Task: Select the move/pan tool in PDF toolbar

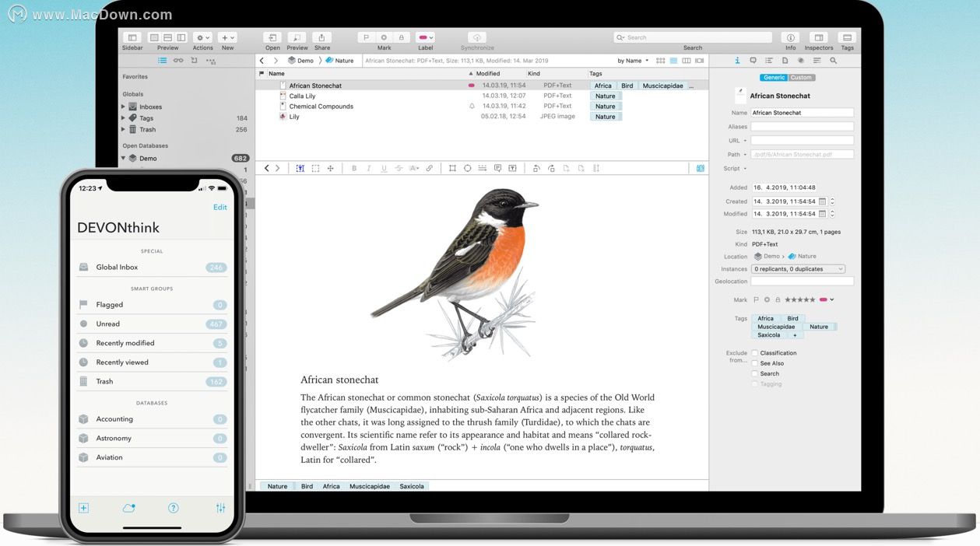Action: point(330,168)
